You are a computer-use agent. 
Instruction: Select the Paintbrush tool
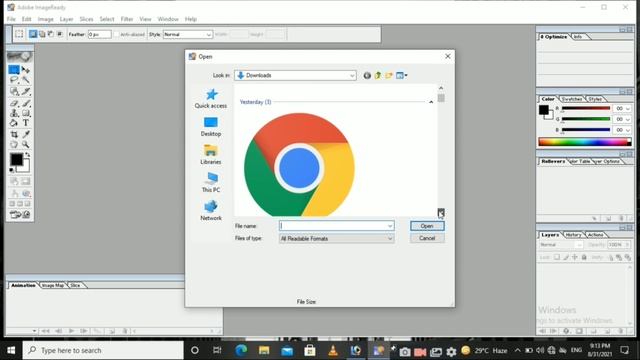click(26, 103)
